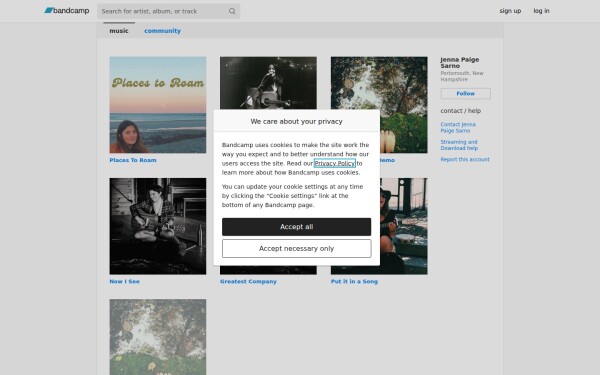Open the black-and-white stage performance album cover
Screen dimensions: 600x375
pos(268,83)
